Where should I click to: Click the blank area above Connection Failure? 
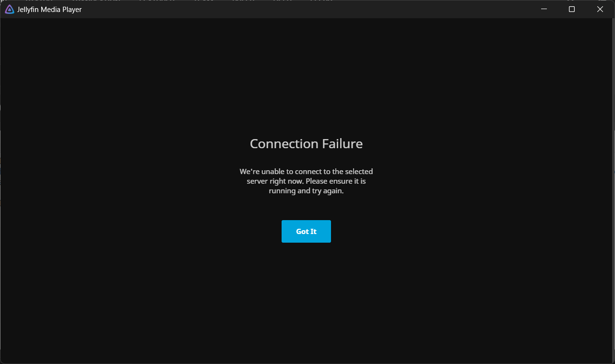pyautogui.click(x=306, y=77)
